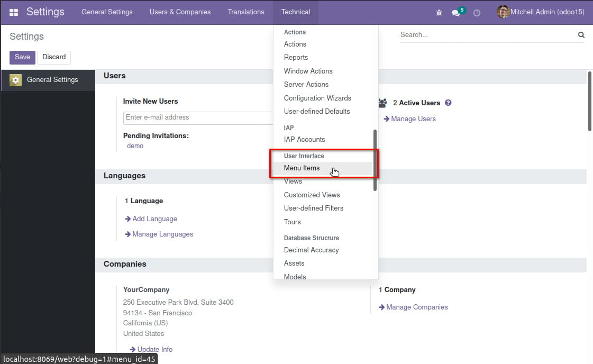Click the 1 Company label
Image resolution: width=593 pixels, height=364 pixels.
(397, 290)
